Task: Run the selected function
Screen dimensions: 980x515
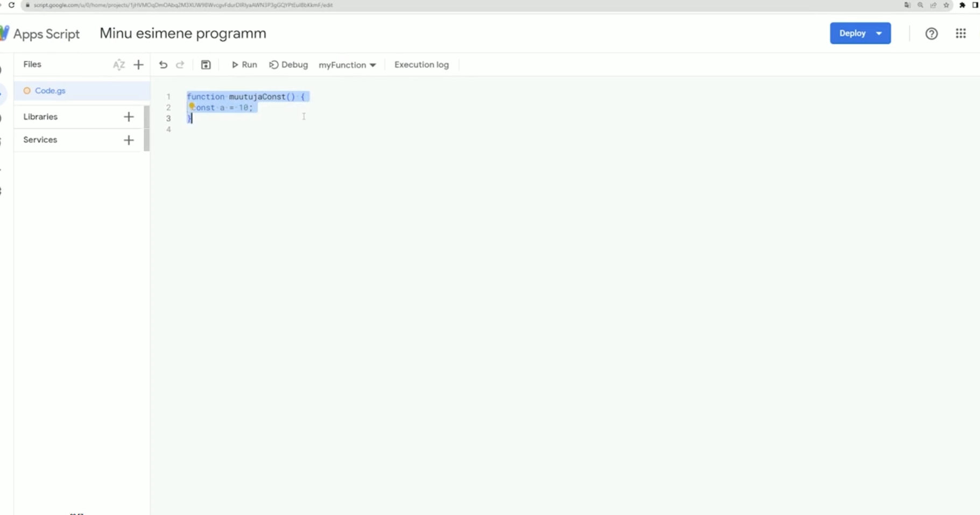Action: tap(244, 65)
